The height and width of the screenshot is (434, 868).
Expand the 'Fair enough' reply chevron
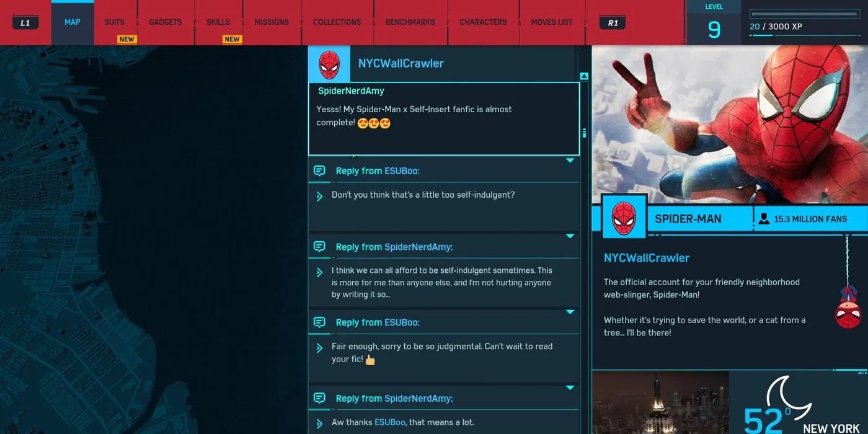tap(319, 348)
